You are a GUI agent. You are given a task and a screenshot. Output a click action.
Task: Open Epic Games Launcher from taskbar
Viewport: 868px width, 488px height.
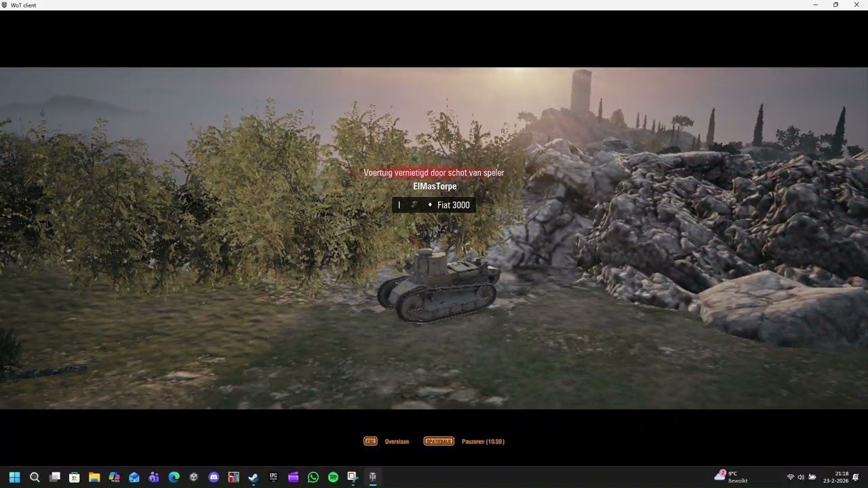(x=273, y=477)
